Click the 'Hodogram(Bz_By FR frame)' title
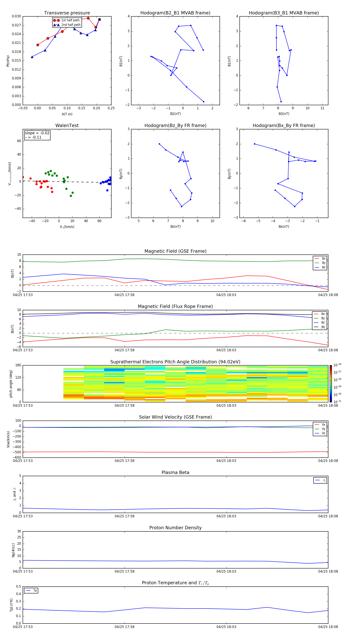The image size is (351, 644). (x=175, y=125)
